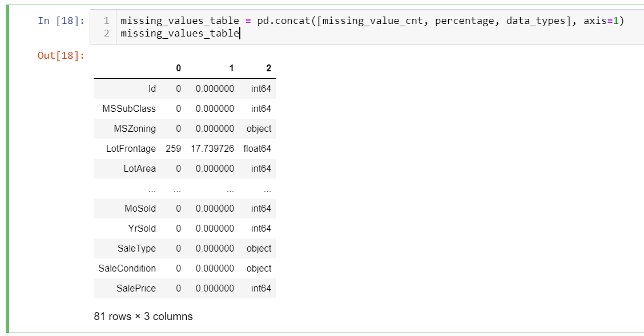Screen dimensions: 644x336
Task: Click line number 1 in code cell
Action: pyautogui.click(x=106, y=21)
